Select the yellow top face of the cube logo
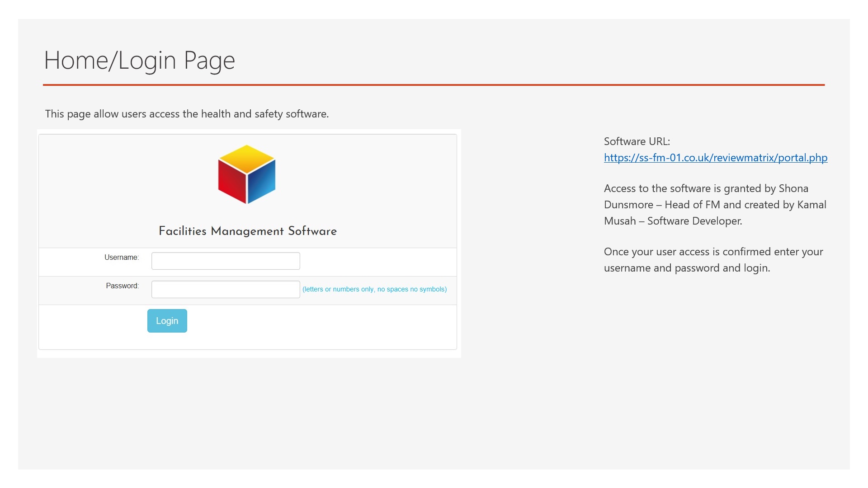Viewport: 868px width, 488px height. point(247,158)
